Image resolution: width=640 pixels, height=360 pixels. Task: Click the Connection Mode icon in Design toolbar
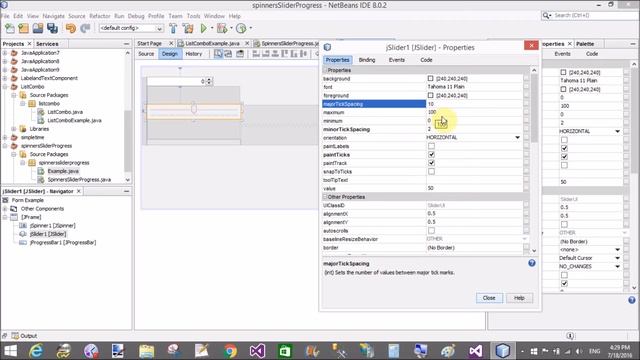(x=228, y=54)
